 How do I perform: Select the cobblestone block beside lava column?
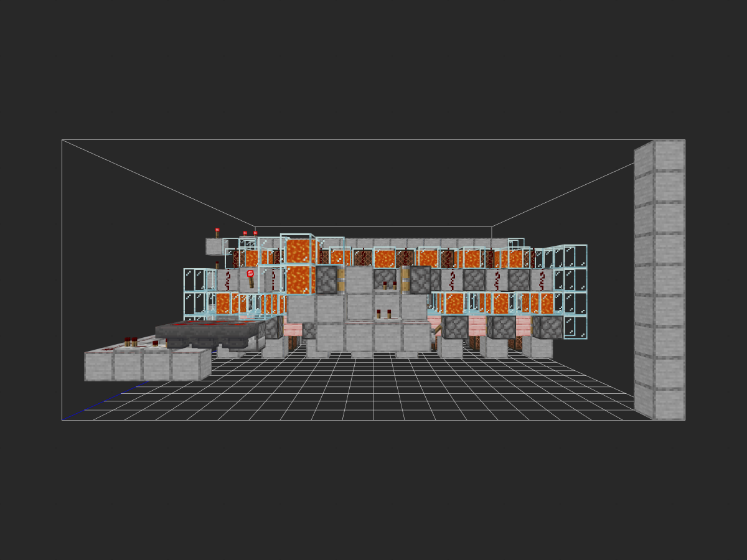[327, 279]
